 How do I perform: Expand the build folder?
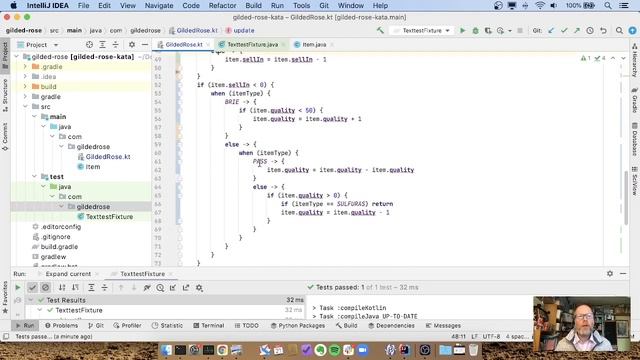point(25,87)
